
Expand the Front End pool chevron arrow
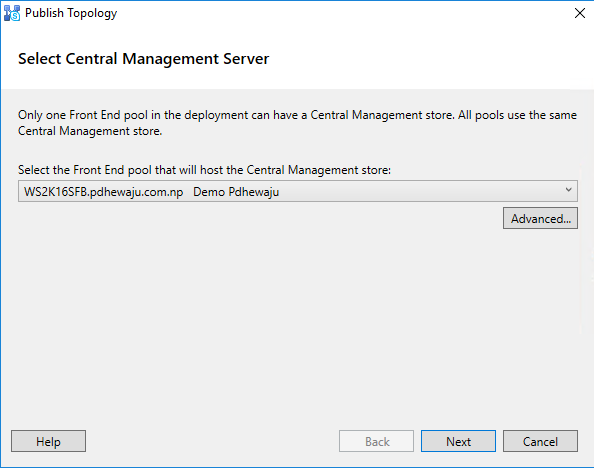pos(568,190)
